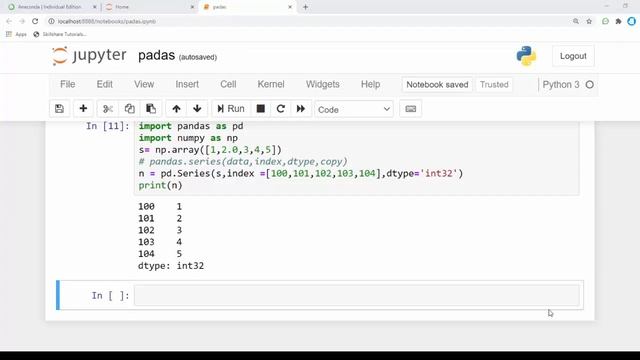Restart the kernel circular arrow icon
640x360 pixels.
tap(280, 109)
